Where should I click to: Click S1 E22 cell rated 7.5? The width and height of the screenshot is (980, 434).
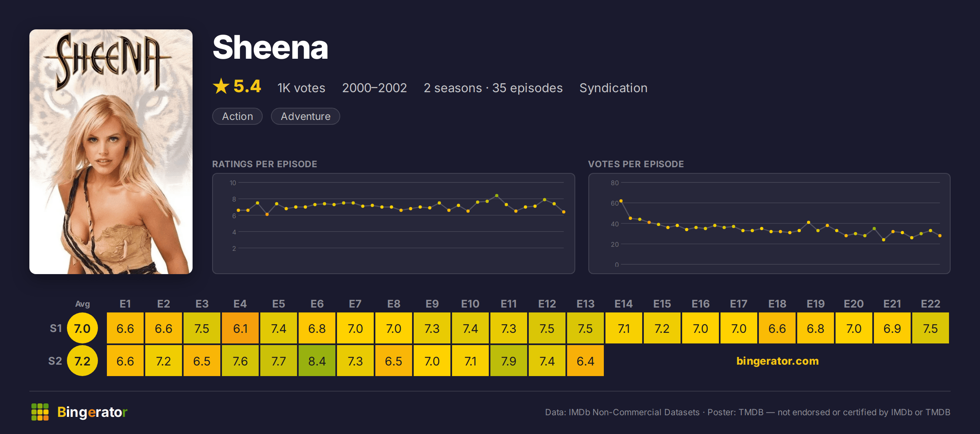[931, 328]
